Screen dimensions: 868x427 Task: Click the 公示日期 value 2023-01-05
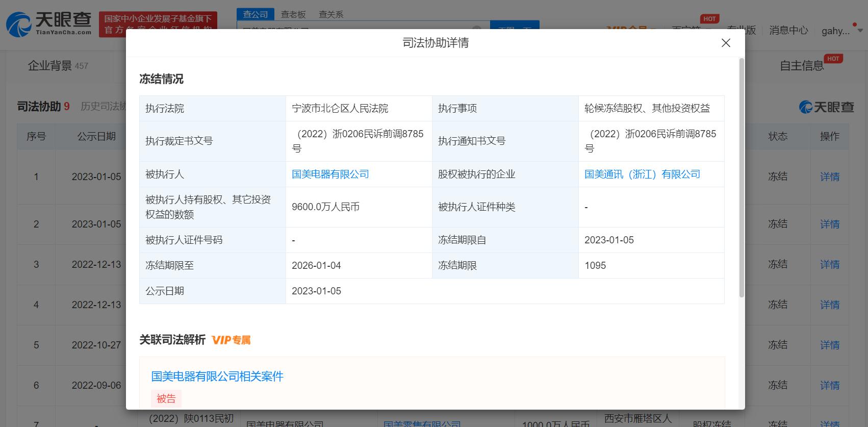click(x=316, y=291)
